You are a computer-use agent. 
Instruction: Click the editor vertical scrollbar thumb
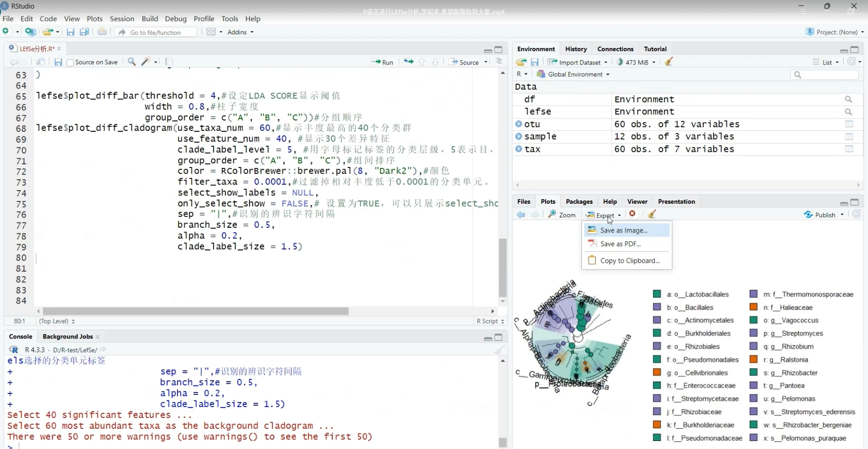tap(503, 267)
